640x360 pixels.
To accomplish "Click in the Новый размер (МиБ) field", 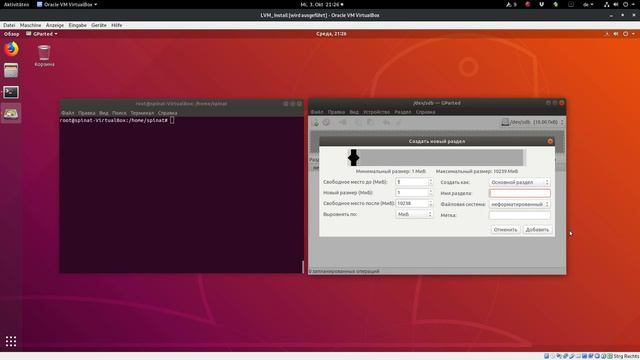I will pyautogui.click(x=411, y=192).
